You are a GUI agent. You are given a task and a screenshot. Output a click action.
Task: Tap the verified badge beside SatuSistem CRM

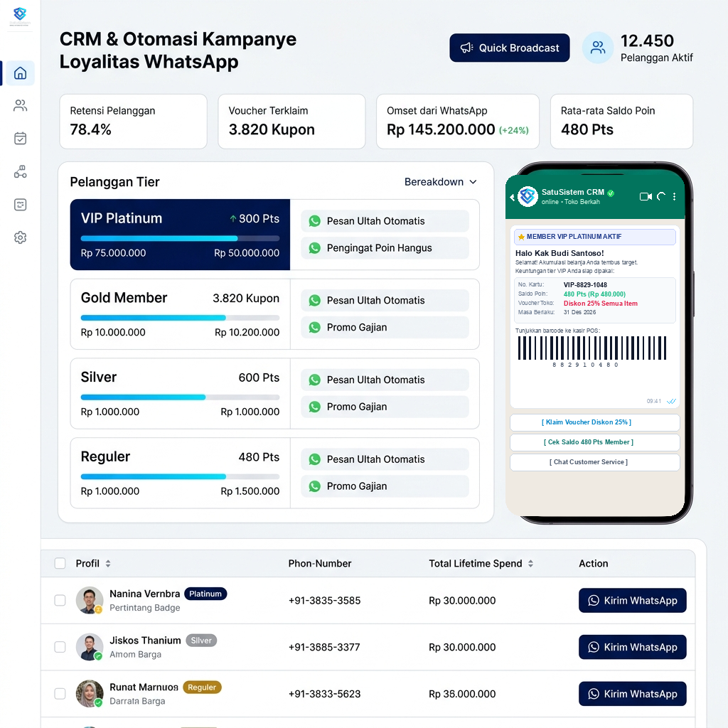[x=611, y=193]
